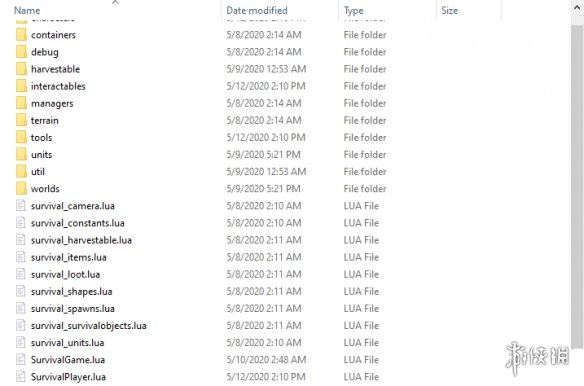Sort files by Name column header
Viewport: 584px width, 386px height.
pos(27,10)
